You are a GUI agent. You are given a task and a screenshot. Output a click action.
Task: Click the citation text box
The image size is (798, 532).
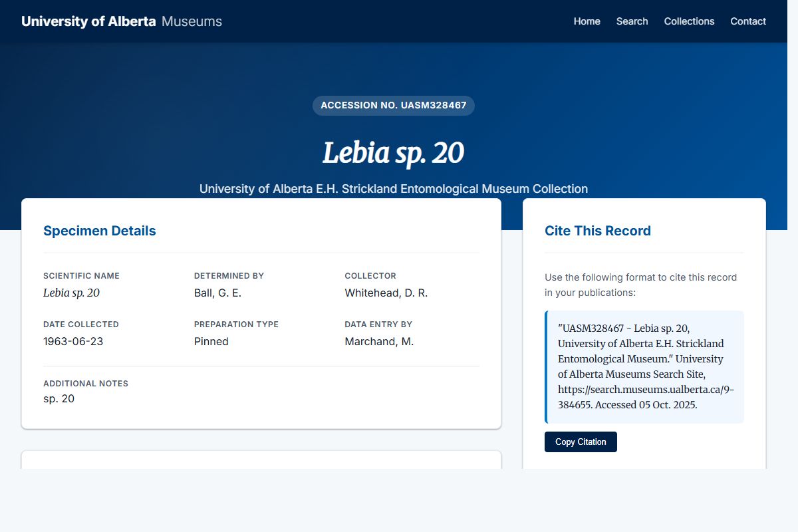click(x=644, y=366)
